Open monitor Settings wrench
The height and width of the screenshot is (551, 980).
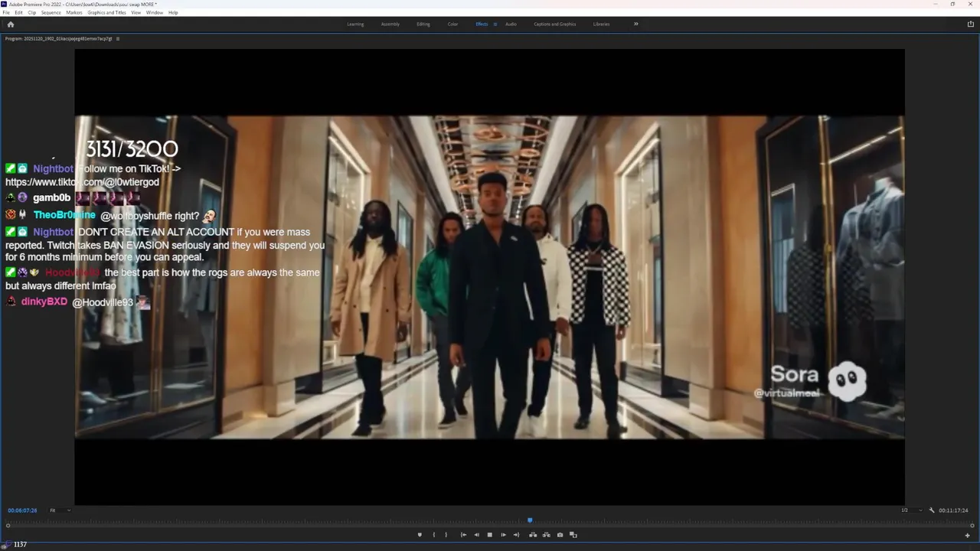tap(932, 510)
